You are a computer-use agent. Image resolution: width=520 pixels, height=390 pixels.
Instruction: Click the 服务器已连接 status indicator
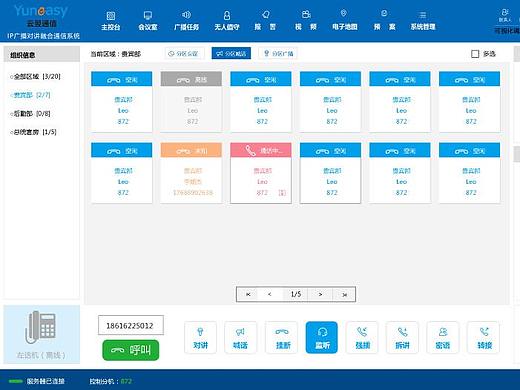click(x=36, y=381)
